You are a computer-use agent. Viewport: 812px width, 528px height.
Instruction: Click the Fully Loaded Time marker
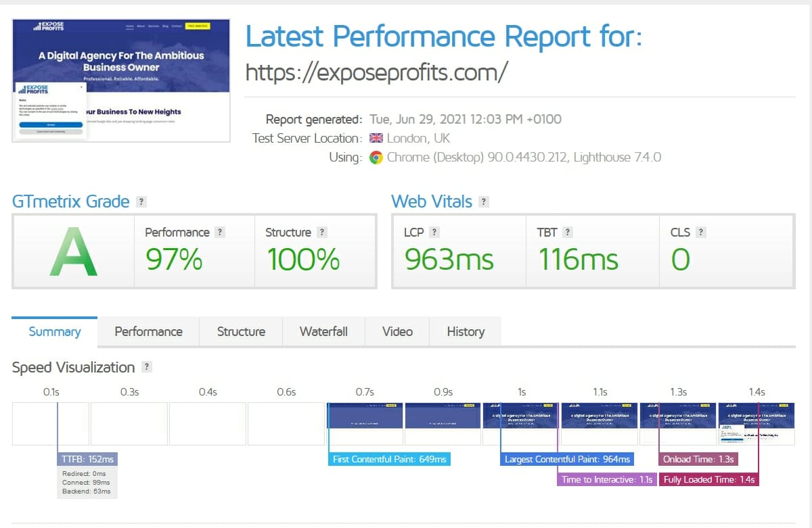click(709, 479)
